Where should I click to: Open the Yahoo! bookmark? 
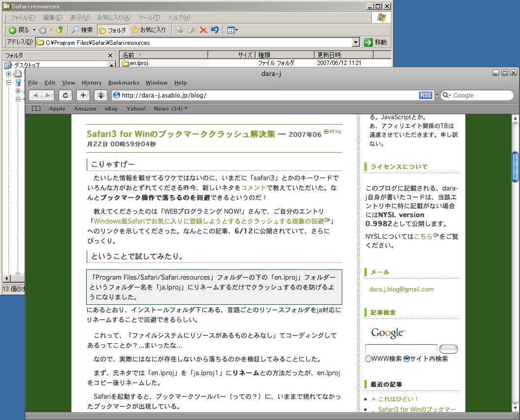[136, 109]
